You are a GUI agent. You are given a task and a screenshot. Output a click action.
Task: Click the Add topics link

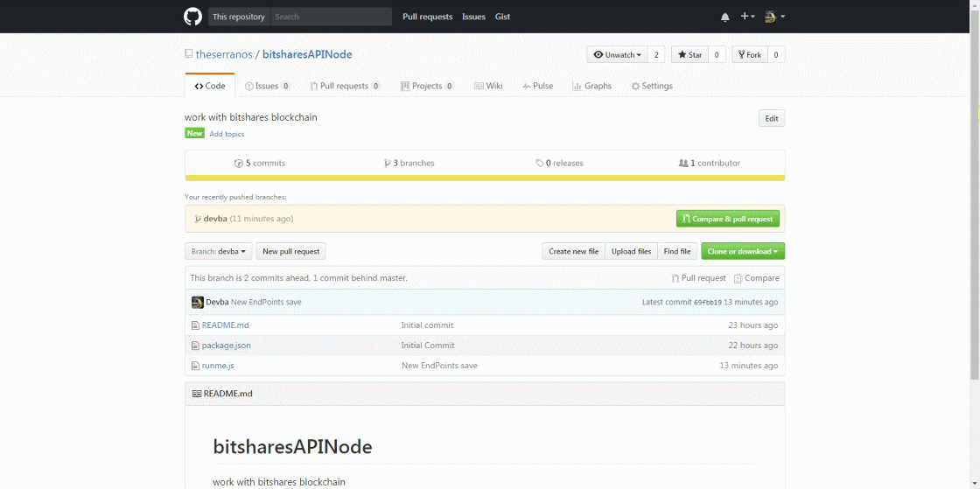pyautogui.click(x=227, y=134)
